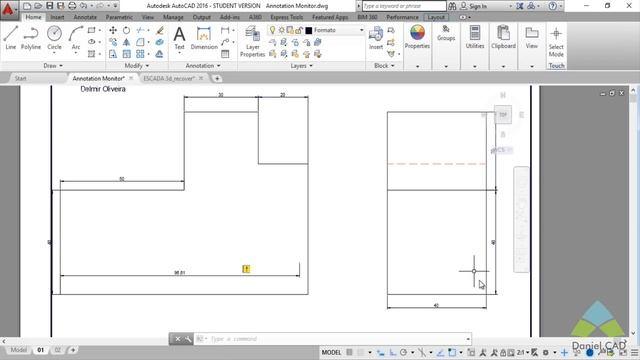640x360 pixels.
Task: Click the Mirror tool in Modify panel
Action: (127, 42)
